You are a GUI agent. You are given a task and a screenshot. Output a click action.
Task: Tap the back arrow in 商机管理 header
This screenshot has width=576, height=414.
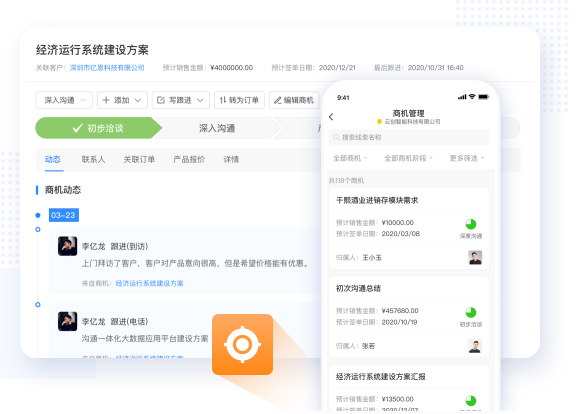coord(331,117)
